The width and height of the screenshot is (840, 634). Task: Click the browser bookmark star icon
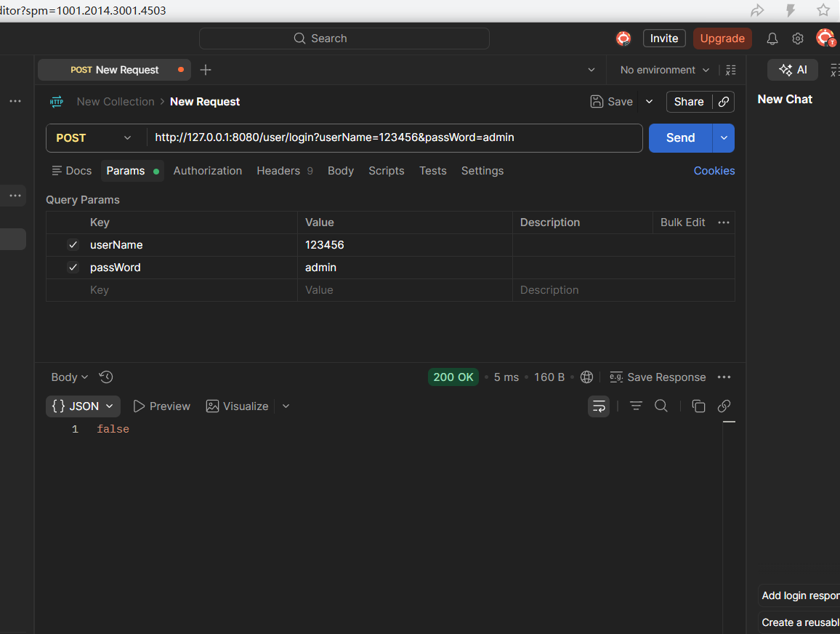(823, 9)
